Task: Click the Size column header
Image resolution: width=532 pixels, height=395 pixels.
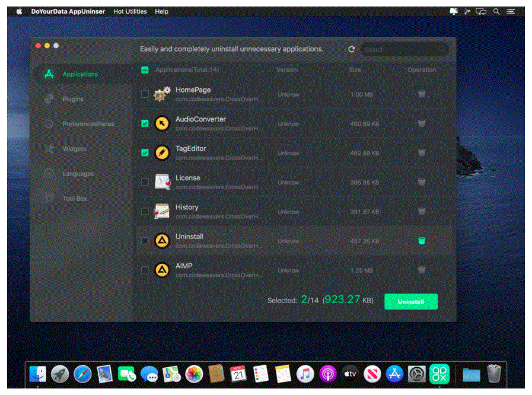Action: pos(355,69)
